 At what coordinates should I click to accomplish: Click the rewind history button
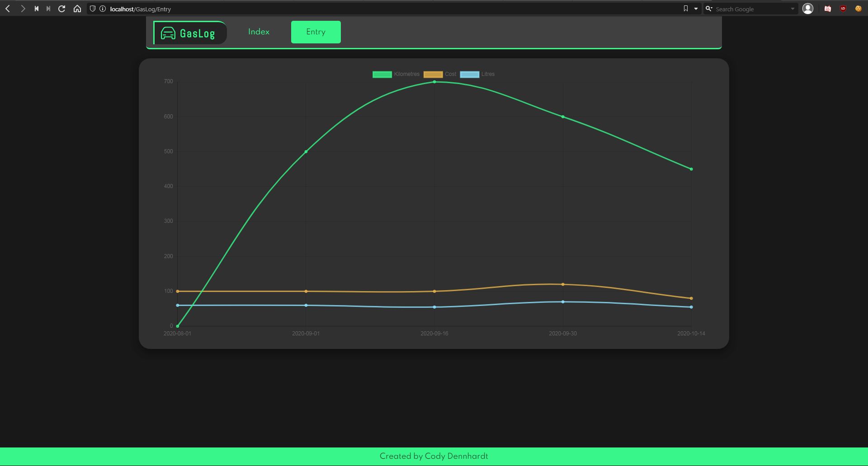coord(37,9)
